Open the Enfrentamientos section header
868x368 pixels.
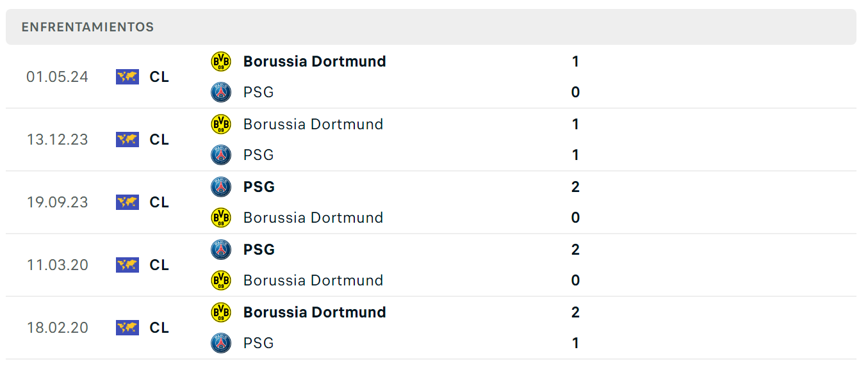[431, 27]
